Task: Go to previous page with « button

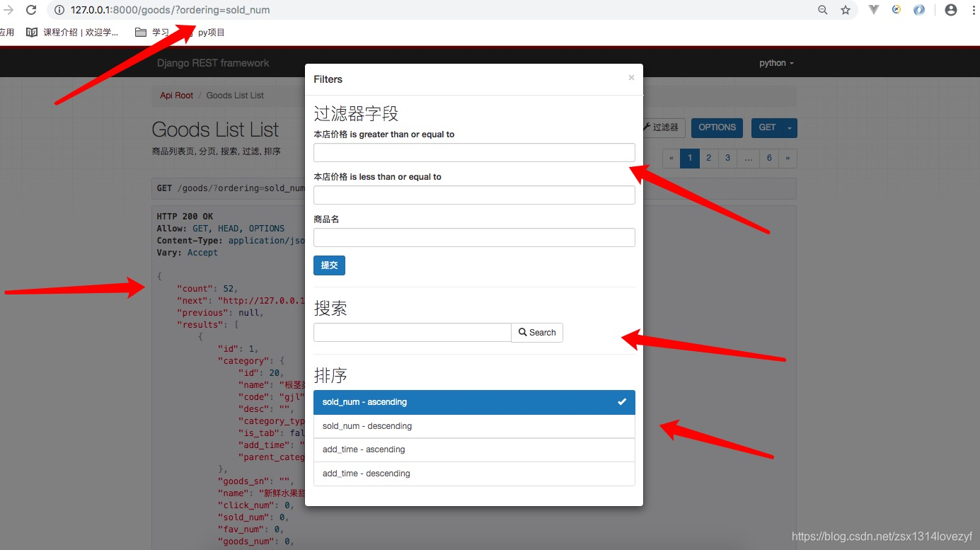Action: click(x=671, y=158)
